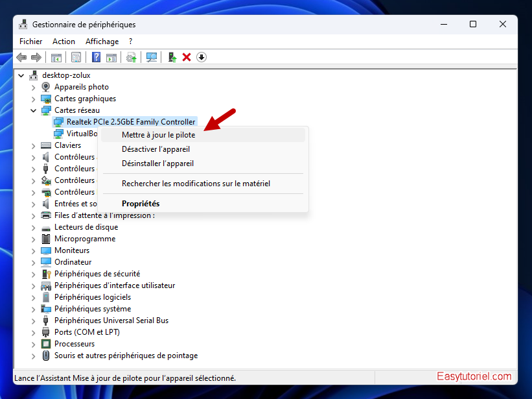
Task: Click the blue question mark Help icon
Action: coord(96,57)
